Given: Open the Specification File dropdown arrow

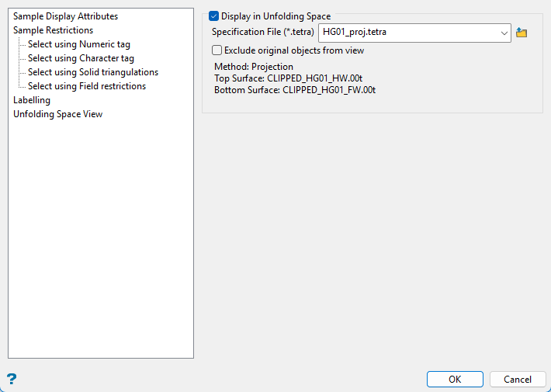Looking at the screenshot, I should [x=504, y=33].
